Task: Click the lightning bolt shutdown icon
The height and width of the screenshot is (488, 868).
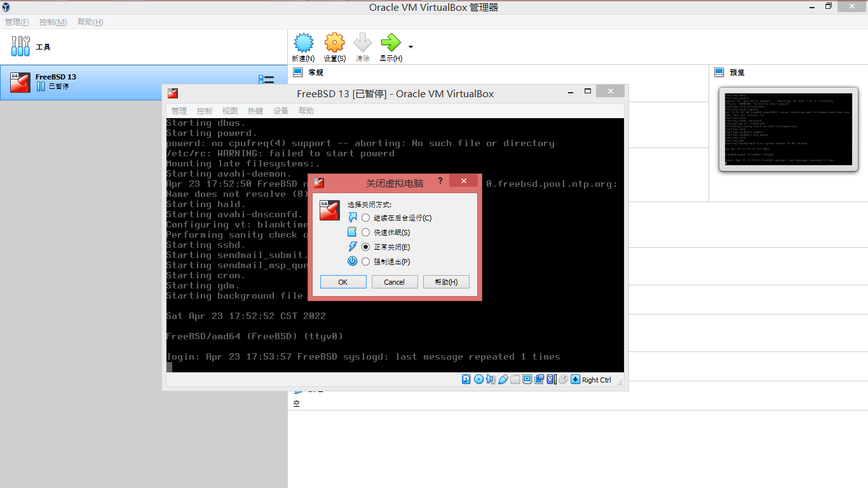Action: pos(353,247)
